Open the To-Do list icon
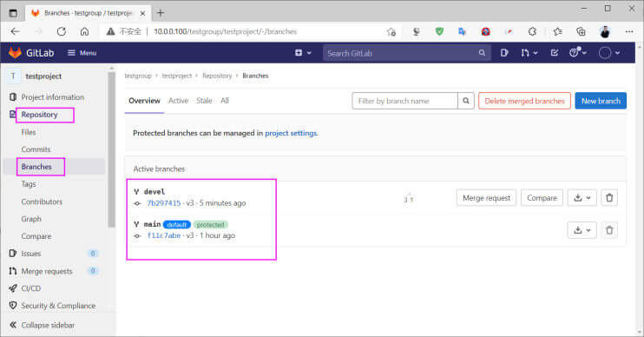The height and width of the screenshot is (337, 644). pos(555,53)
